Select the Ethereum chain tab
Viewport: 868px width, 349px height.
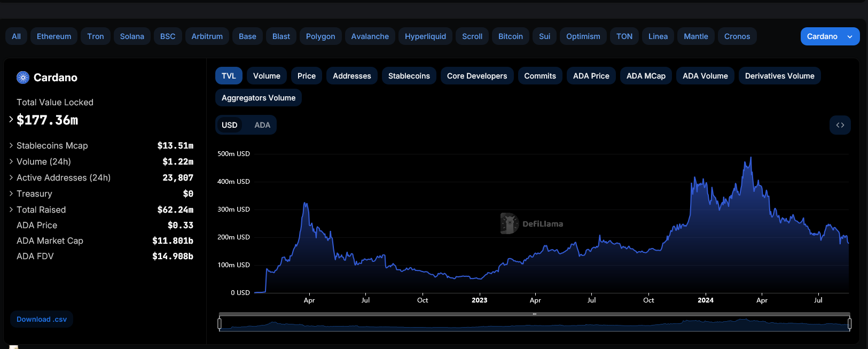[54, 36]
